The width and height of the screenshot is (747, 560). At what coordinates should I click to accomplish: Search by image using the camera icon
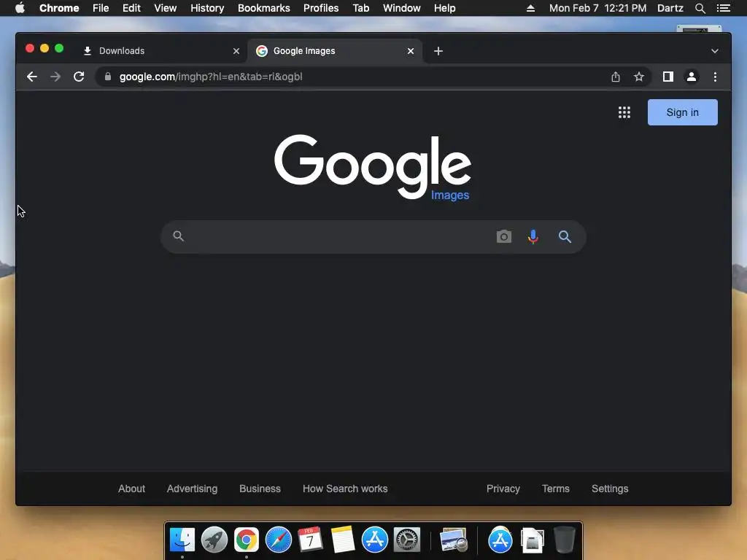(503, 237)
